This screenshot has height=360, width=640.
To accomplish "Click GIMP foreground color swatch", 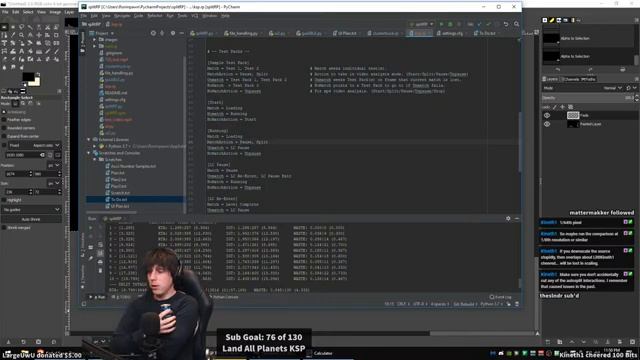I will click(28, 77).
